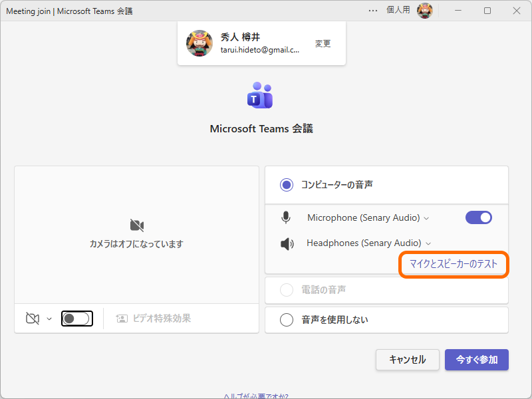Click the Microsoft Teams logo
Screen dimensions: 532x399
pos(260,95)
